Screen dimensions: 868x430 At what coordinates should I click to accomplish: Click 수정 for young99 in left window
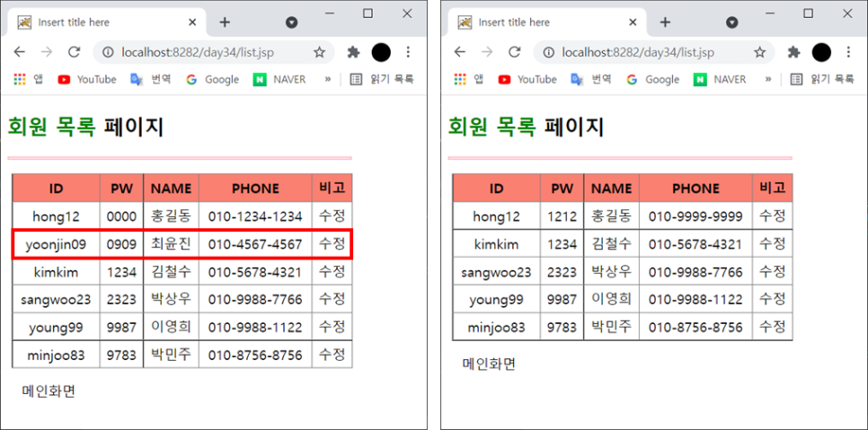pyautogui.click(x=332, y=327)
